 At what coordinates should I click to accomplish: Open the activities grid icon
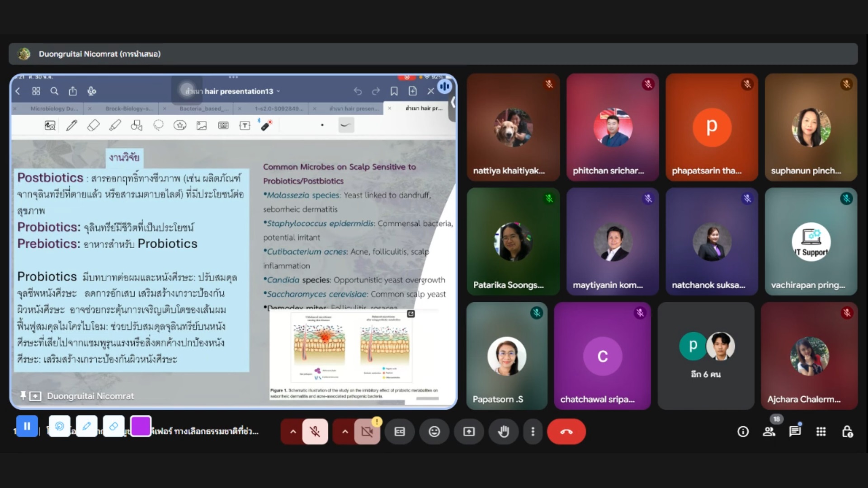tap(821, 432)
